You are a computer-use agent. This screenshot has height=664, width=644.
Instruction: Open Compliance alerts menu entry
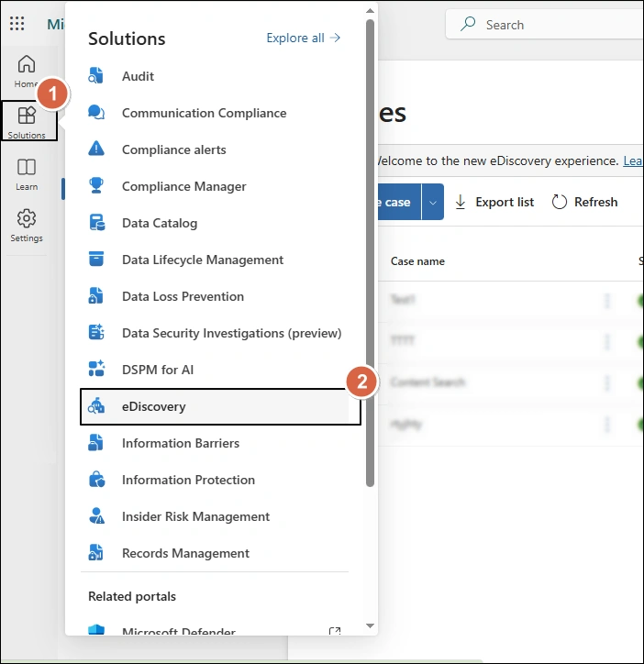pos(215,149)
